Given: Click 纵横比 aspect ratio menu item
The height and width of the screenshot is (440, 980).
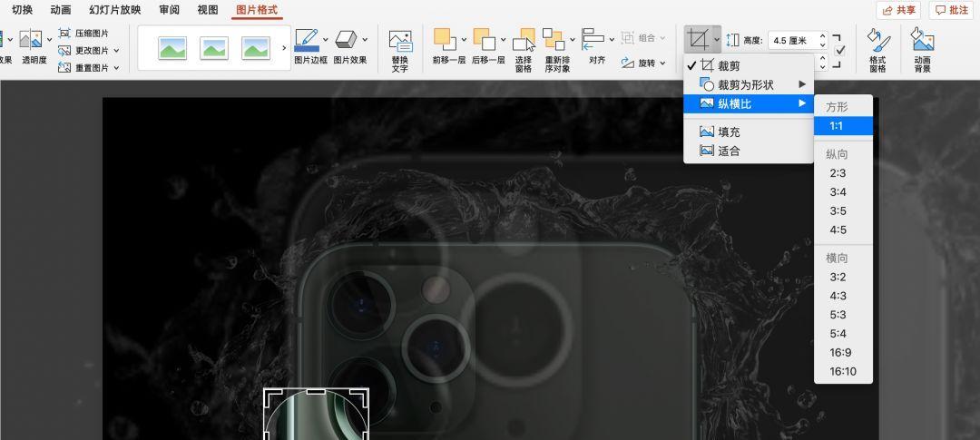Looking at the screenshot, I should coord(749,103).
